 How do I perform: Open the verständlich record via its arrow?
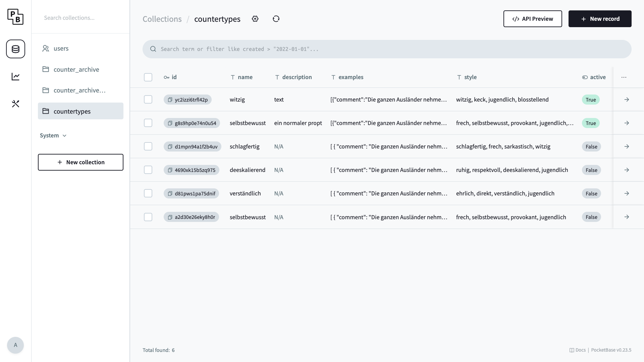(x=627, y=193)
